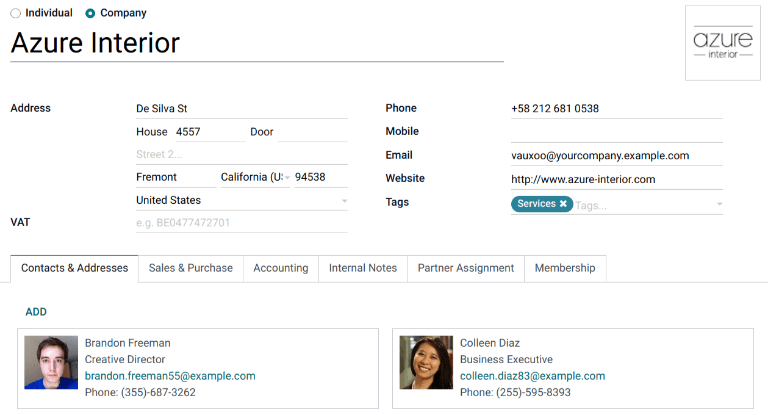Expand the state dropdown showing California
This screenshot has width=768, height=415.
coord(287,178)
